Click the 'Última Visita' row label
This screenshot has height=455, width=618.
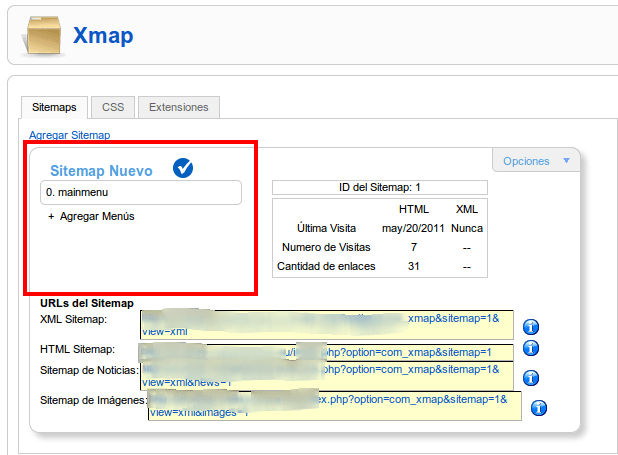[326, 228]
